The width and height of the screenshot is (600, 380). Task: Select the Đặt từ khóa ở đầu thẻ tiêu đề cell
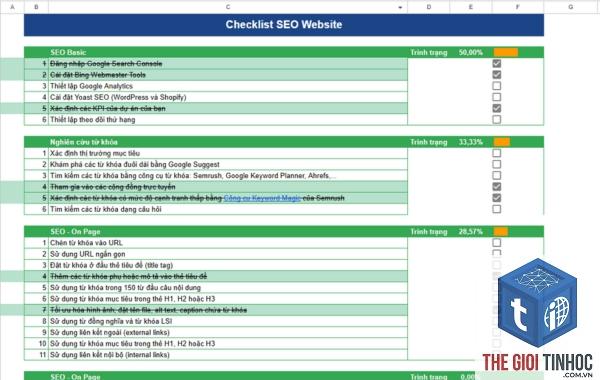pyautogui.click(x=228, y=265)
